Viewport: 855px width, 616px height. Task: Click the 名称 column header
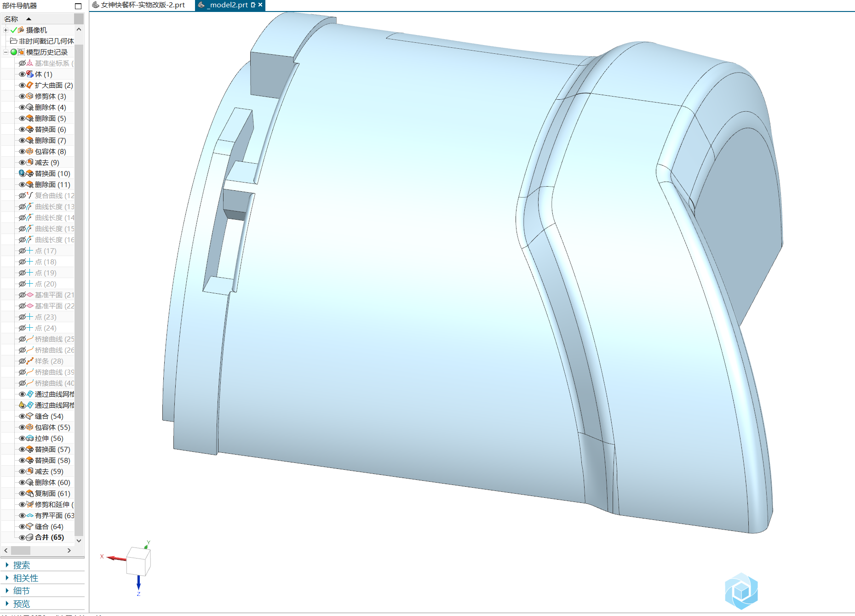click(x=37, y=19)
